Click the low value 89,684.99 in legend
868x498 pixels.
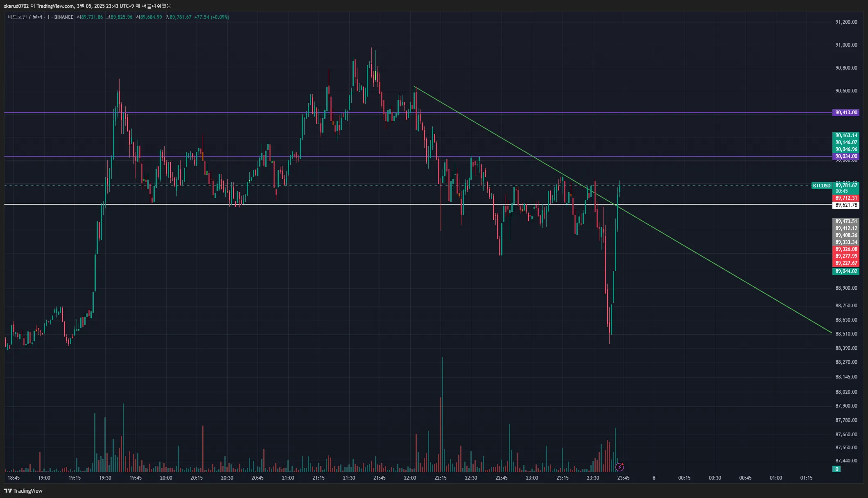click(151, 17)
